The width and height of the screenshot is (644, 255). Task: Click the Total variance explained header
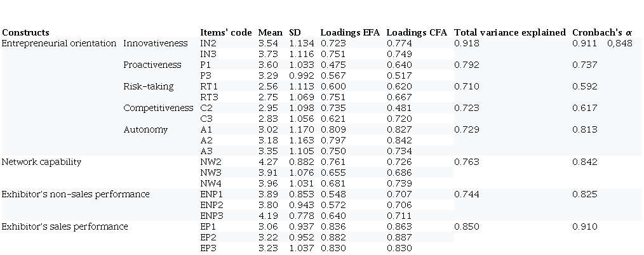point(509,32)
